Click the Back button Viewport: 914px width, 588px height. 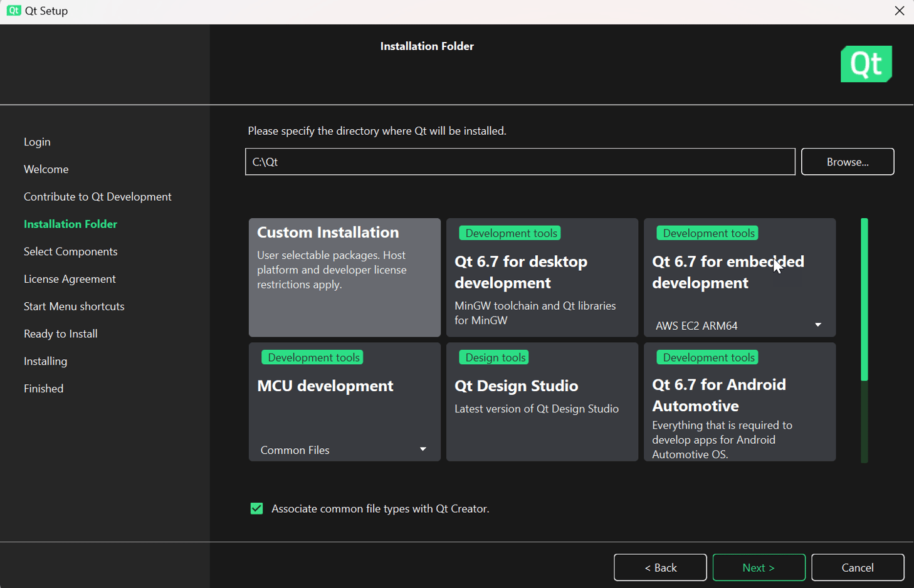659,567
